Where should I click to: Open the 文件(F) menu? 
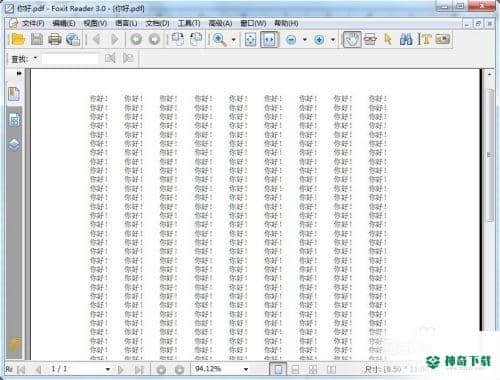tap(33, 23)
